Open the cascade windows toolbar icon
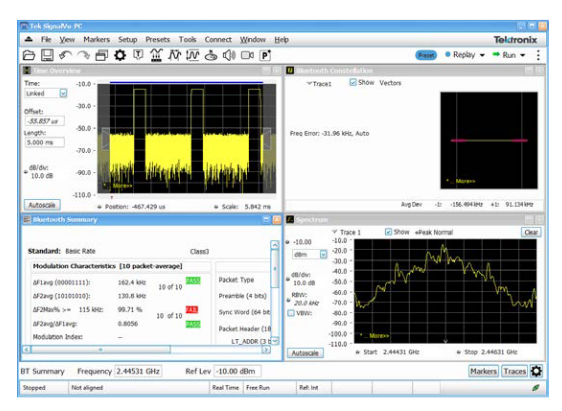 [x=101, y=55]
